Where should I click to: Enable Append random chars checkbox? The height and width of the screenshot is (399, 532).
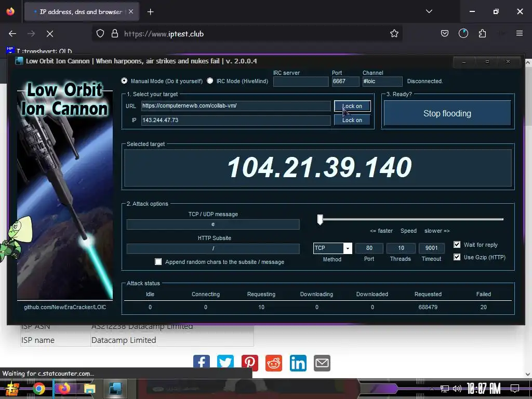[158, 262]
